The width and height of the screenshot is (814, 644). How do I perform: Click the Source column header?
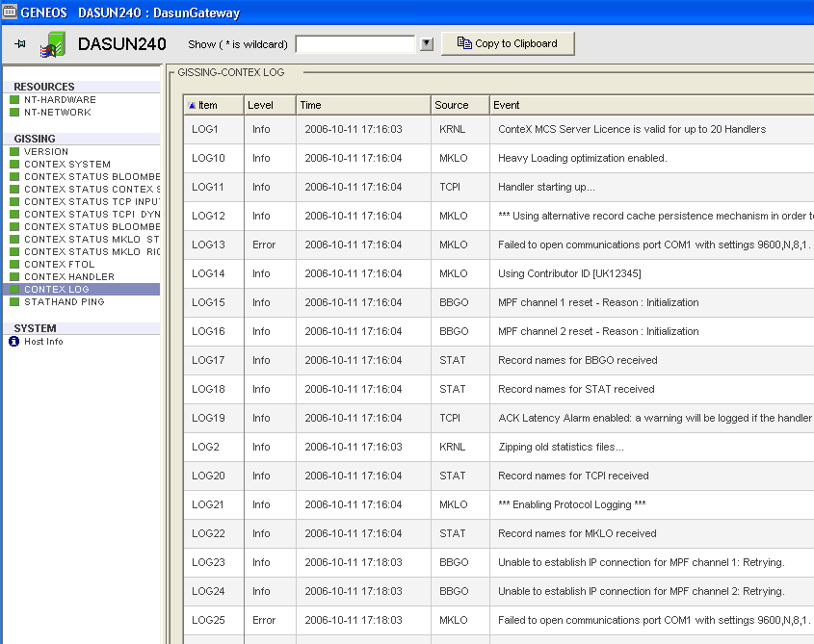click(460, 105)
